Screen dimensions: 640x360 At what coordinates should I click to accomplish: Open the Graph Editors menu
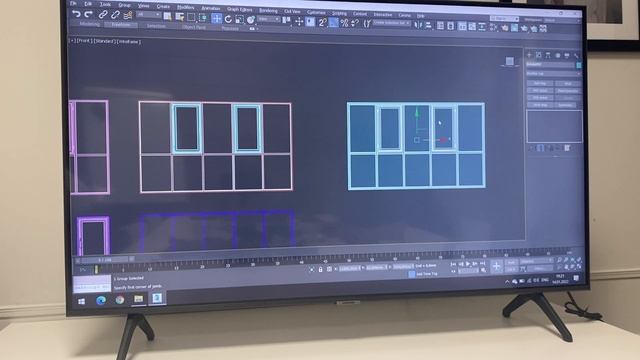(x=240, y=9)
